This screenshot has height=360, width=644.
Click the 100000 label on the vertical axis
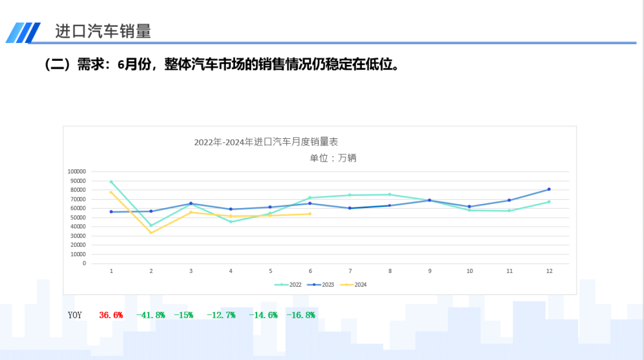tap(76, 172)
